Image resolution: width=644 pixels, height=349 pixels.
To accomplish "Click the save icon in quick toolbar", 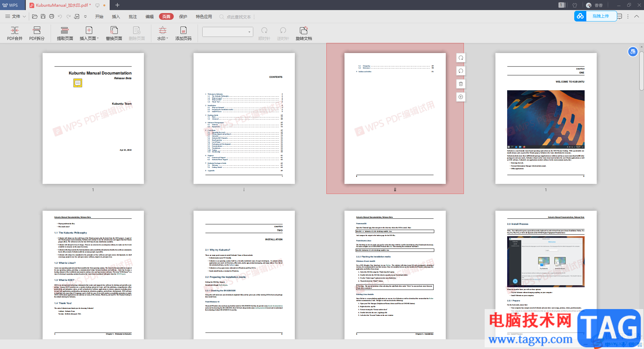I will tap(43, 16).
